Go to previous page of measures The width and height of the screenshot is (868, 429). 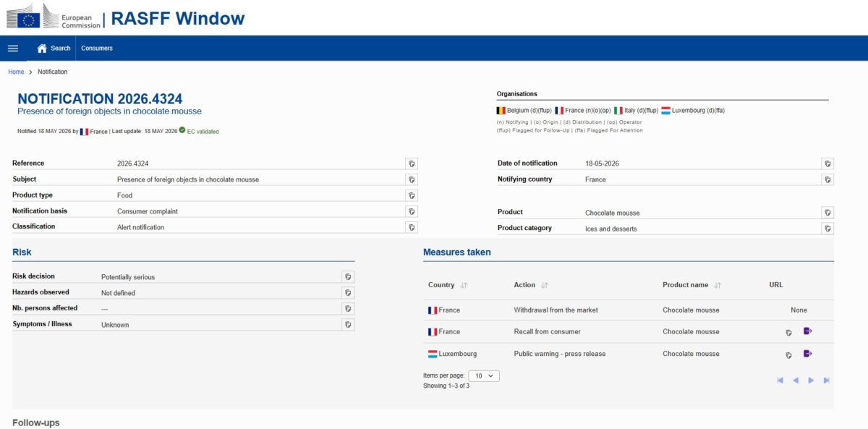(796, 381)
